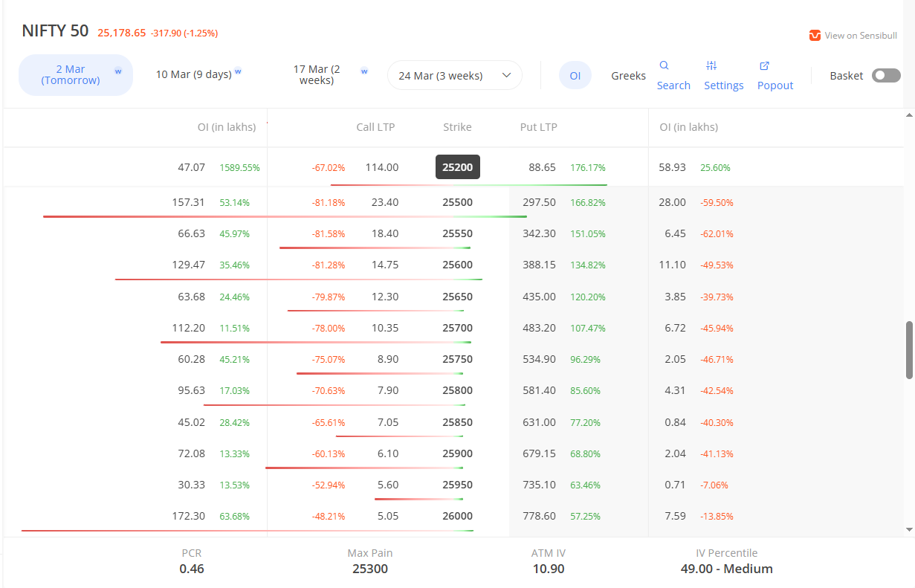Viewport: 915px width, 588px height.
Task: Select the 17 Mar (2 weeks) expiry
Action: pos(316,75)
